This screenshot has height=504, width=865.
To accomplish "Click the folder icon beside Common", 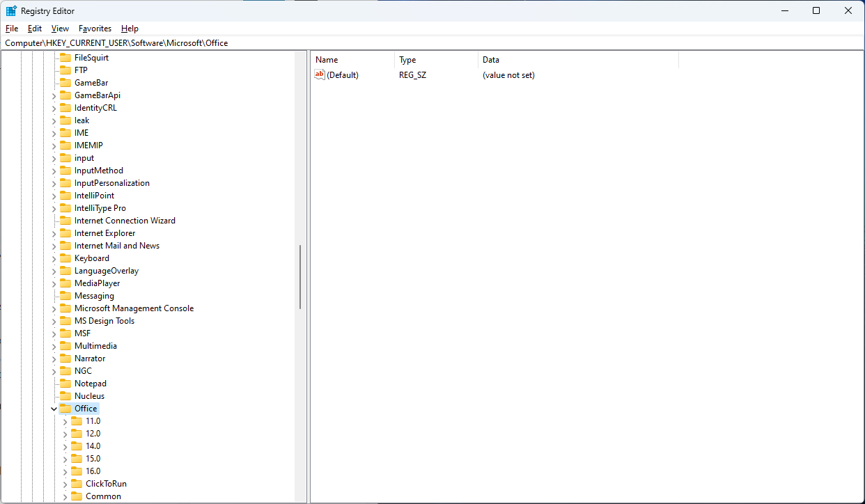I will coord(77,496).
